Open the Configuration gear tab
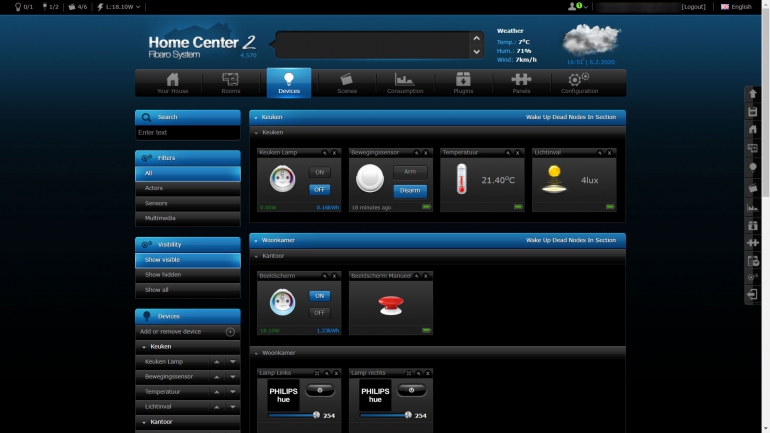Image resolution: width=770 pixels, height=433 pixels. pyautogui.click(x=579, y=83)
